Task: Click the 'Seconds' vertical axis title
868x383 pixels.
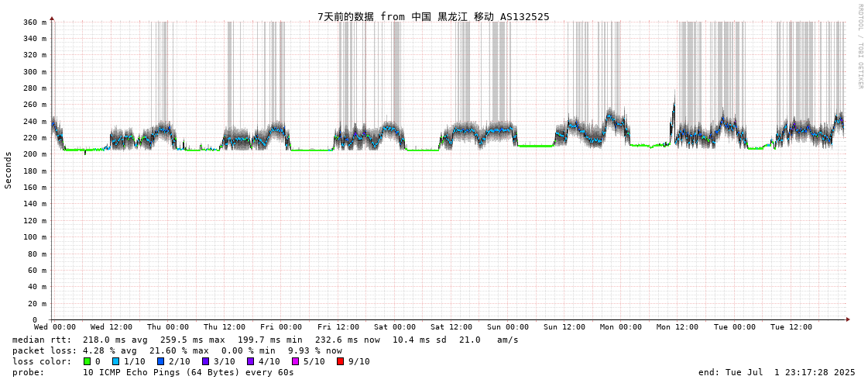Action: (9, 170)
